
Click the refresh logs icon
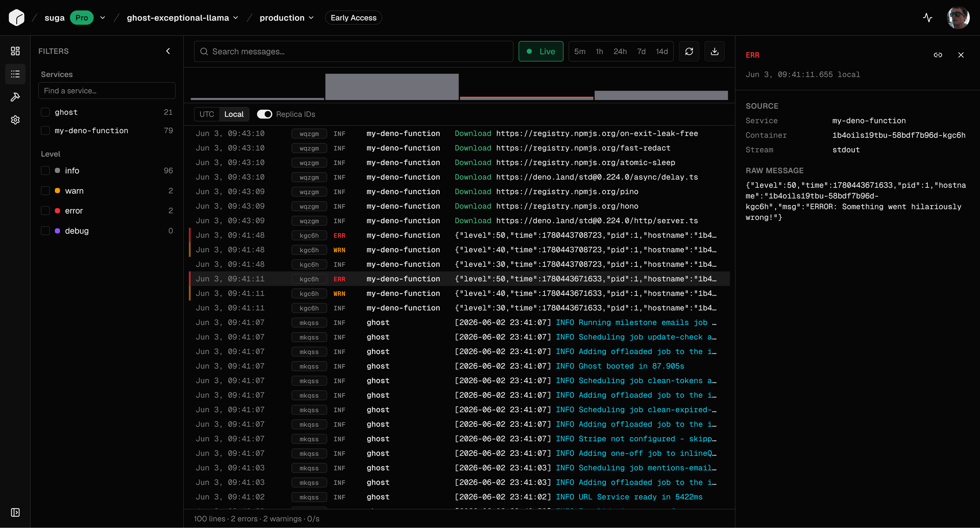point(689,51)
